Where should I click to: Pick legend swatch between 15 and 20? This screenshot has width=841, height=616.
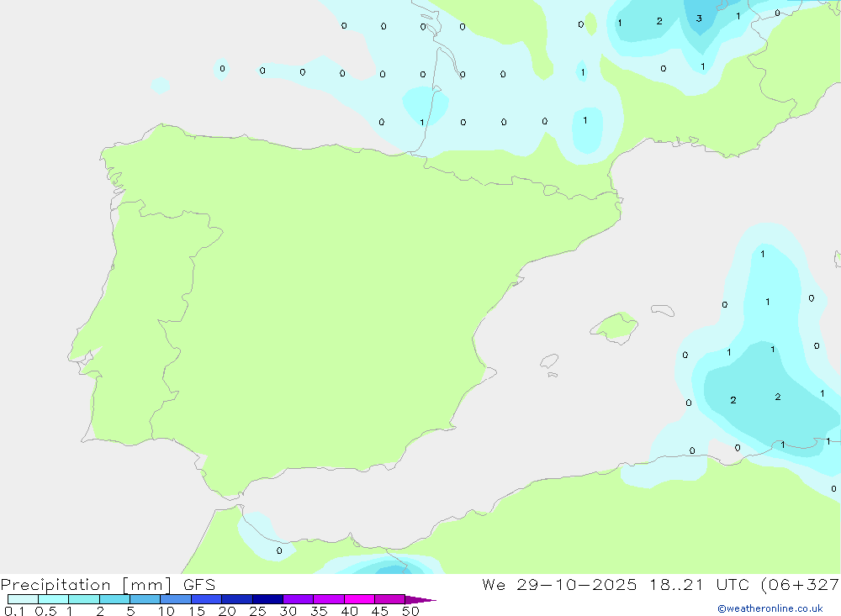(207, 599)
